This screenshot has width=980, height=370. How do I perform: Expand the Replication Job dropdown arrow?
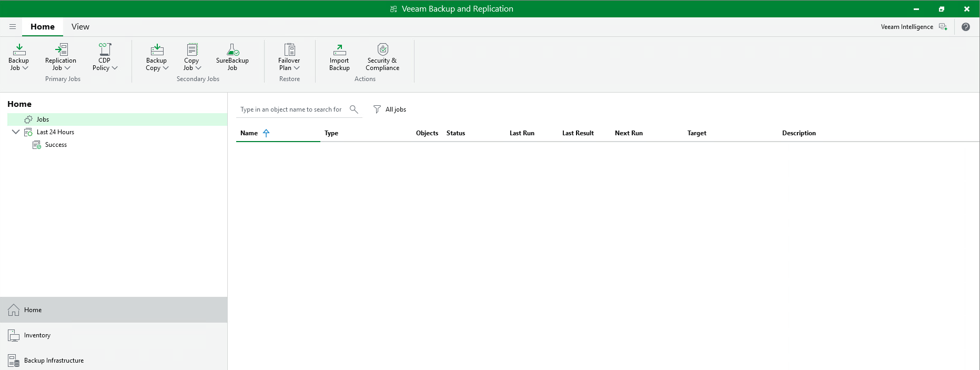[67, 68]
